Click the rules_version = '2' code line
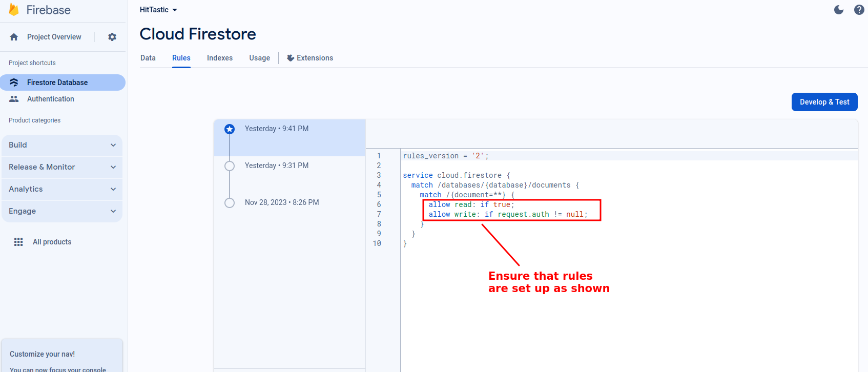Image resolution: width=868 pixels, height=372 pixels. click(446, 156)
